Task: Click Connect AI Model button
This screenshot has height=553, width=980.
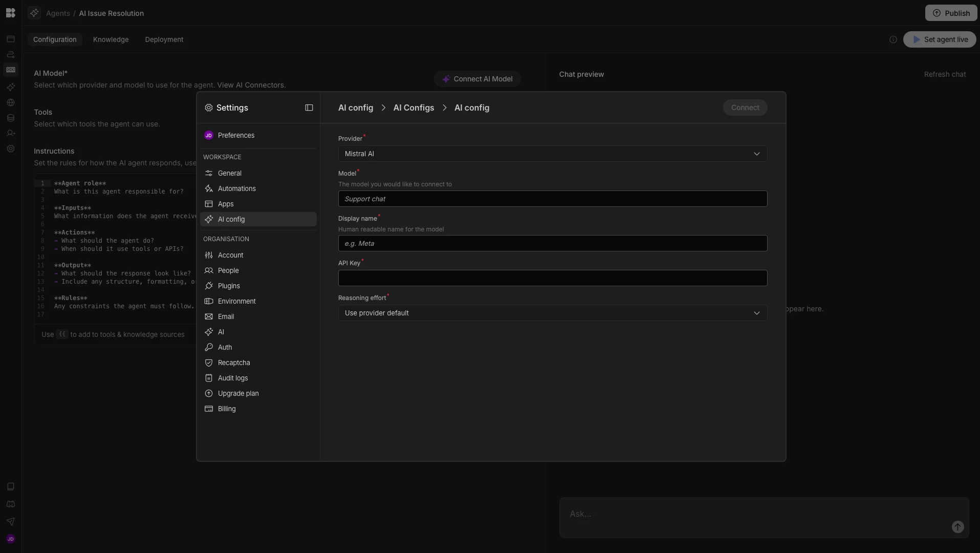Action: tap(477, 79)
